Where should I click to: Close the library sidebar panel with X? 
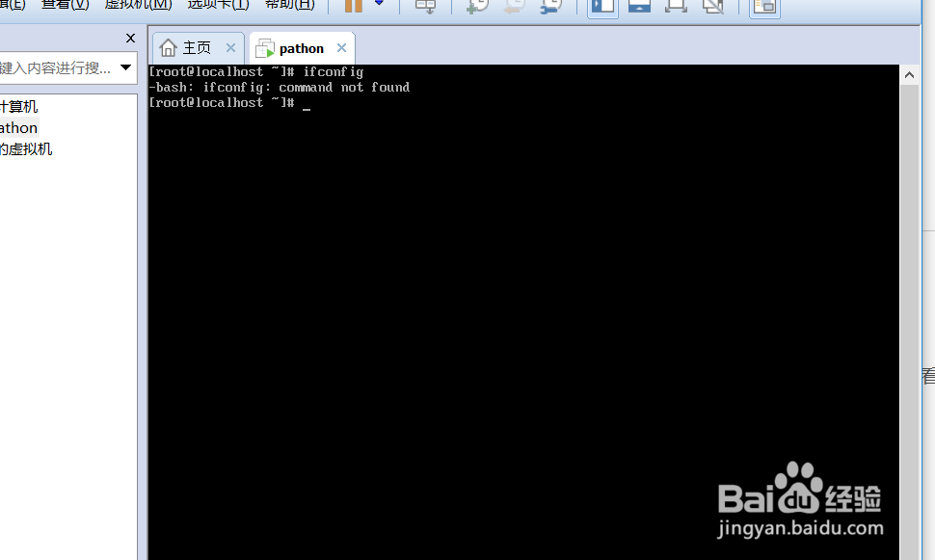pos(130,39)
